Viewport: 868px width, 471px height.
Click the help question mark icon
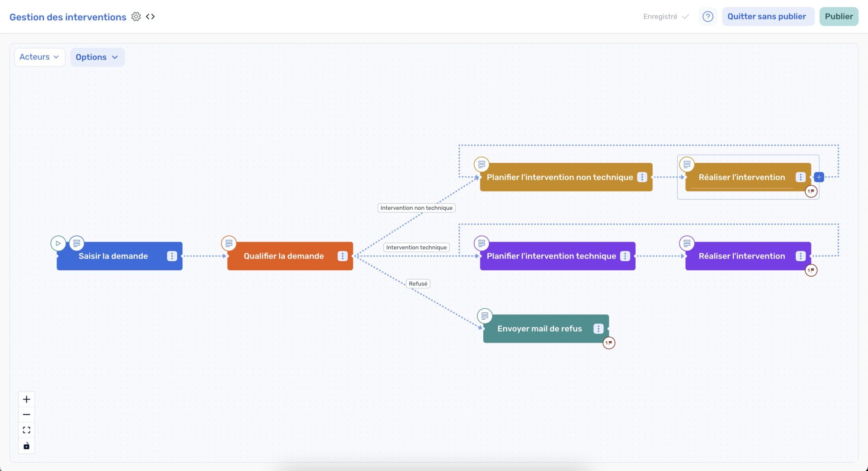point(708,17)
